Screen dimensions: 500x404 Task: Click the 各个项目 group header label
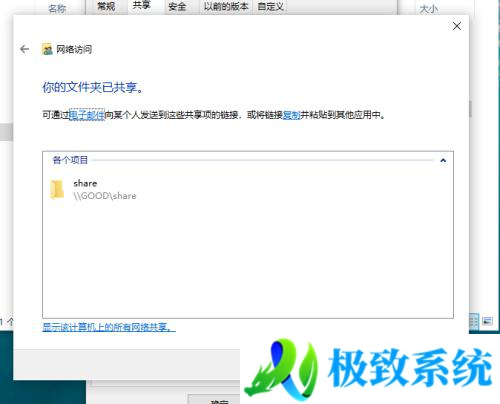[x=70, y=160]
